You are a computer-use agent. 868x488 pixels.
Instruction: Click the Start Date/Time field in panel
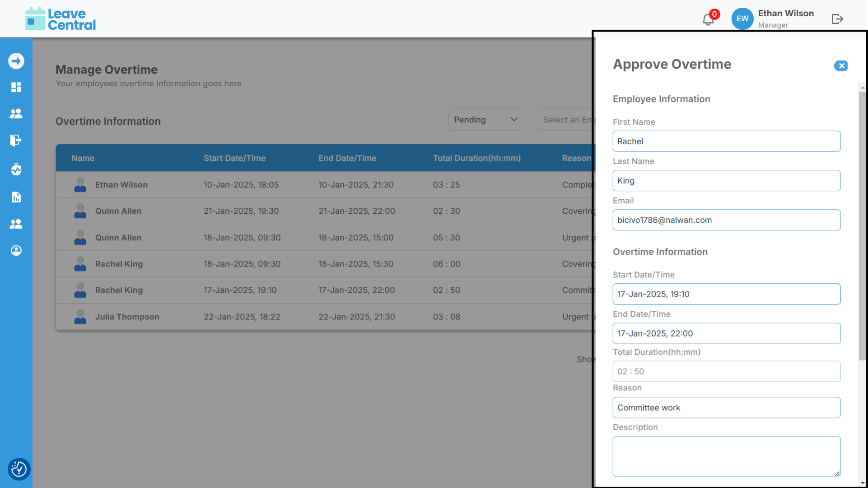coord(726,294)
